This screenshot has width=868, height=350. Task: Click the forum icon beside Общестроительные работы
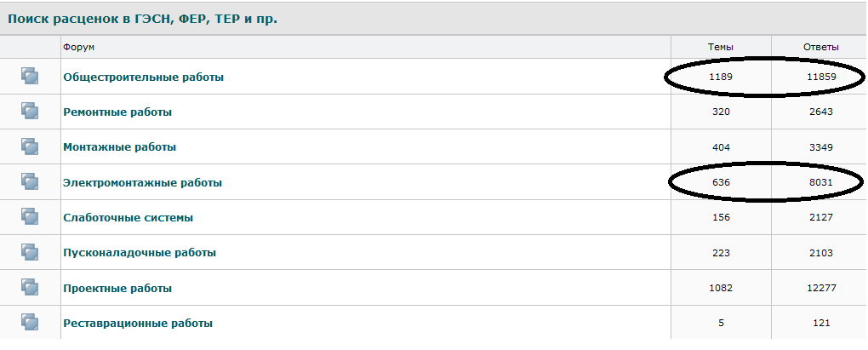(30, 77)
